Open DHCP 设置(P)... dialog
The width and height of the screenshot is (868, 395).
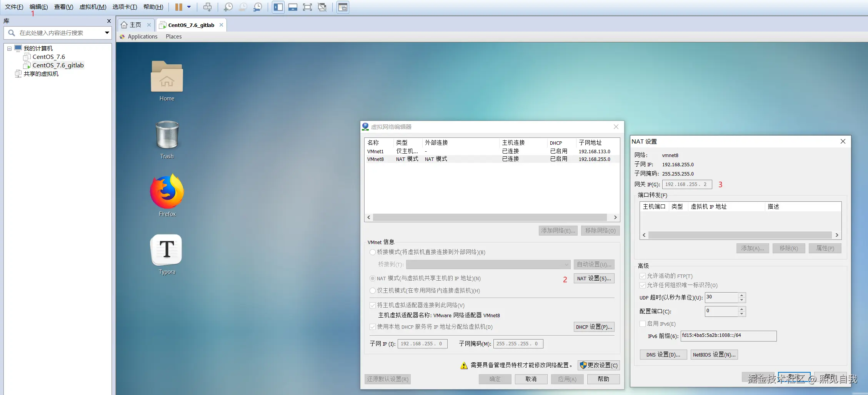click(x=594, y=327)
